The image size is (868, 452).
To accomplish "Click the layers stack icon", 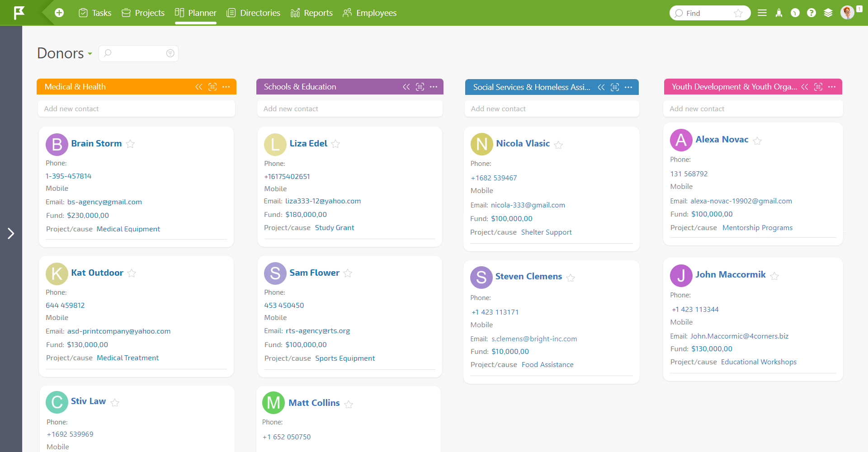I will (x=828, y=13).
